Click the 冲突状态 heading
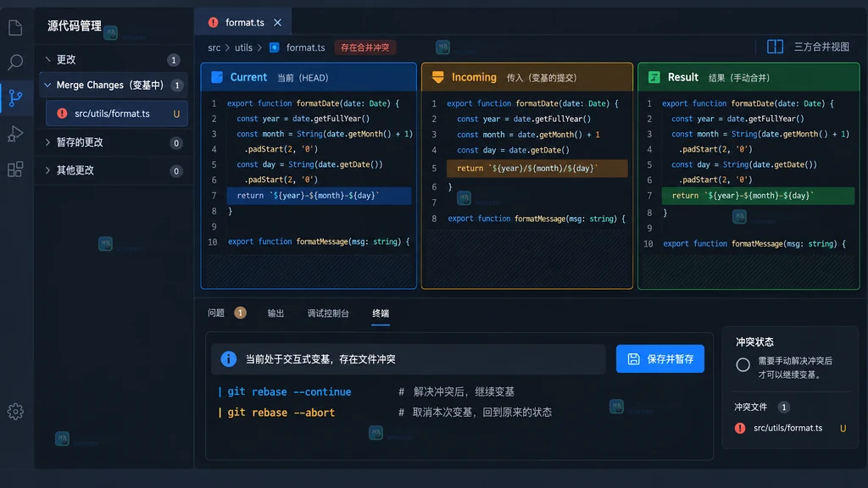 click(x=754, y=342)
